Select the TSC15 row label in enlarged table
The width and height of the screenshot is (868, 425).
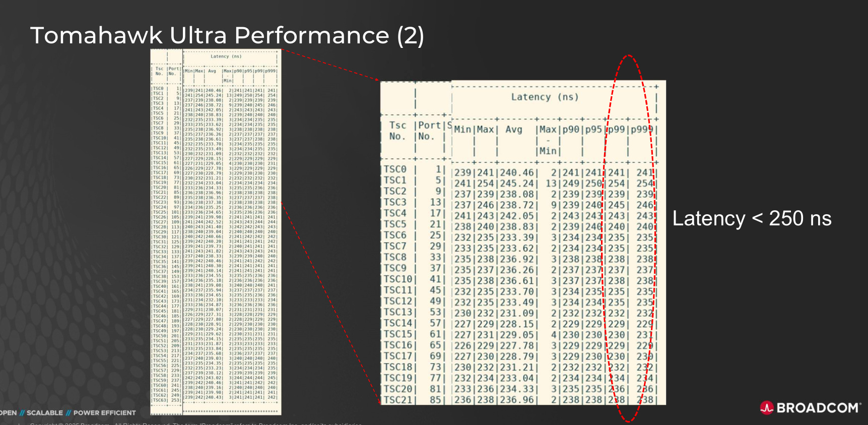click(x=398, y=334)
